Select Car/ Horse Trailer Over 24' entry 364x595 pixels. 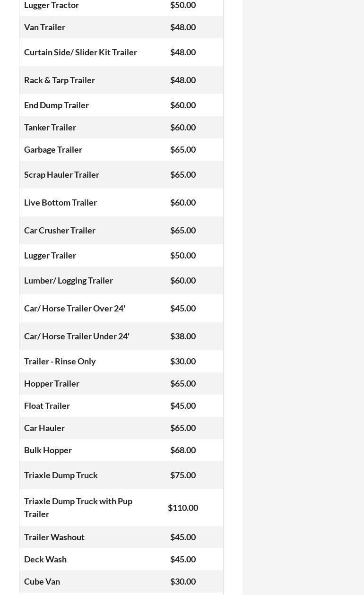pos(75,309)
